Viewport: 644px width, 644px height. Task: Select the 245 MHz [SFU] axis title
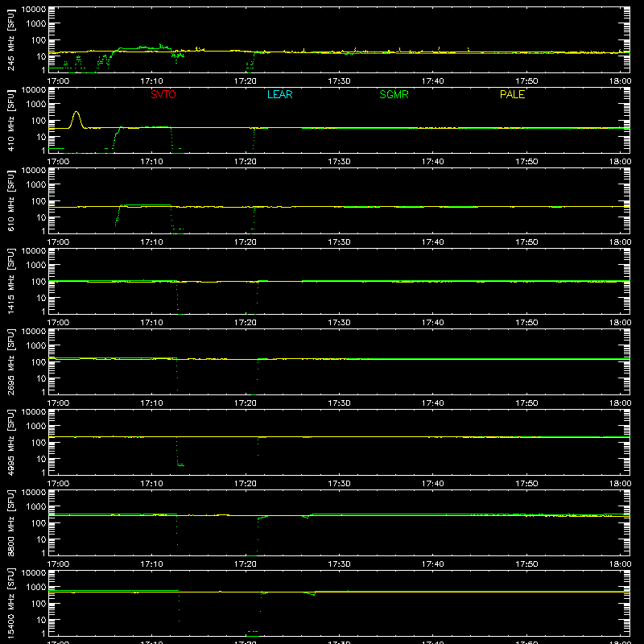click(10, 39)
